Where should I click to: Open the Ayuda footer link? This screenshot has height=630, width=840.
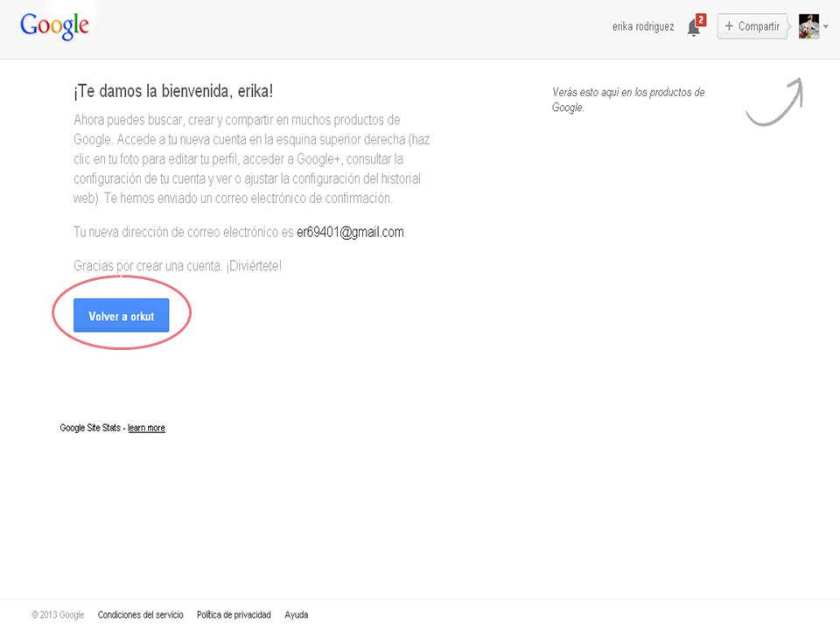click(297, 614)
